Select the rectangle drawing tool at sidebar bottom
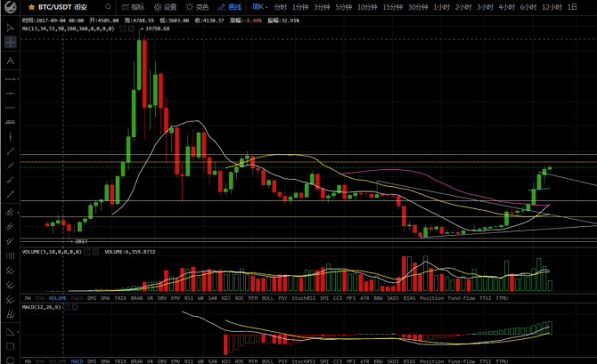This screenshot has width=597, height=364. (x=10, y=347)
